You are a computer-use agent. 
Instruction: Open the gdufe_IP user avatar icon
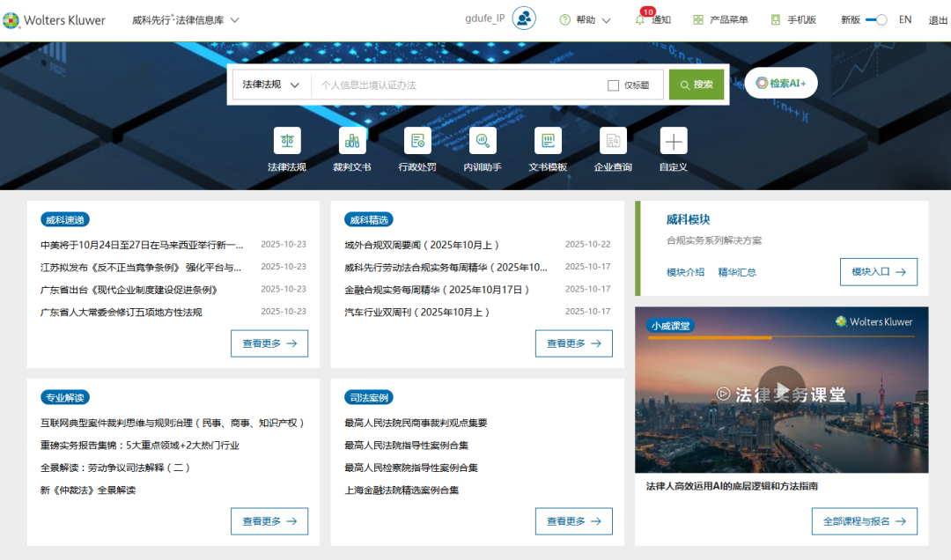[524, 18]
